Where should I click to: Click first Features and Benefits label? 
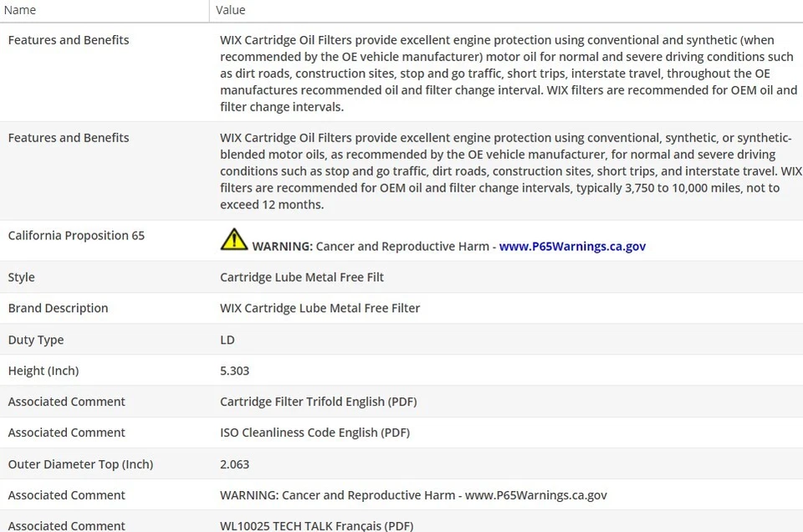(x=69, y=40)
